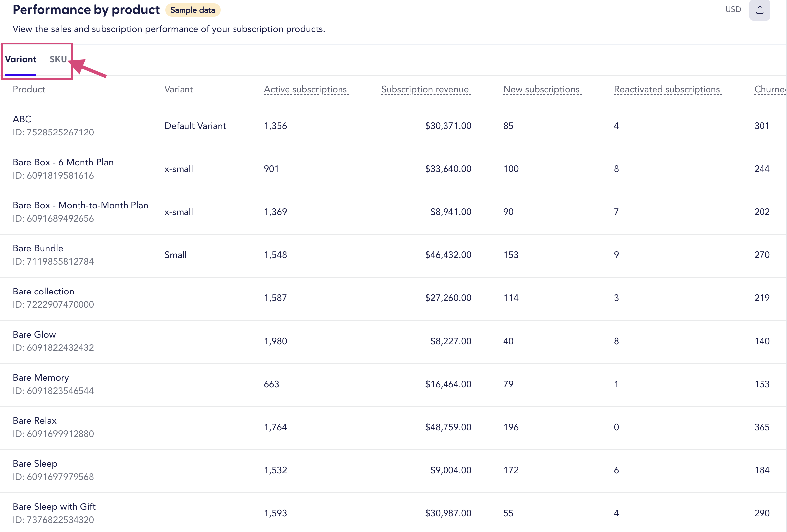Click ID 6091823546544

[x=53, y=391]
